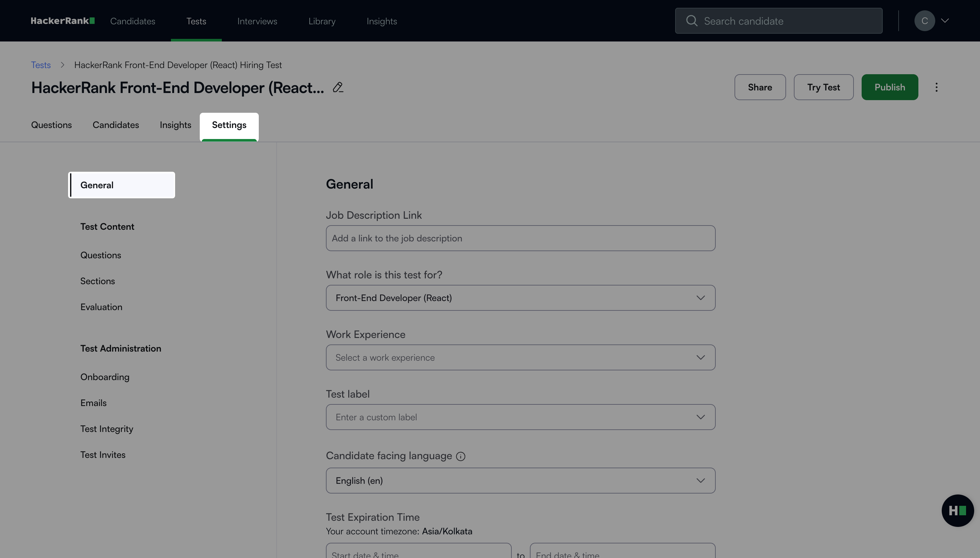The width and height of the screenshot is (980, 558).
Task: Open the role dropdown showing Front-End Developer (React)
Action: (520, 298)
